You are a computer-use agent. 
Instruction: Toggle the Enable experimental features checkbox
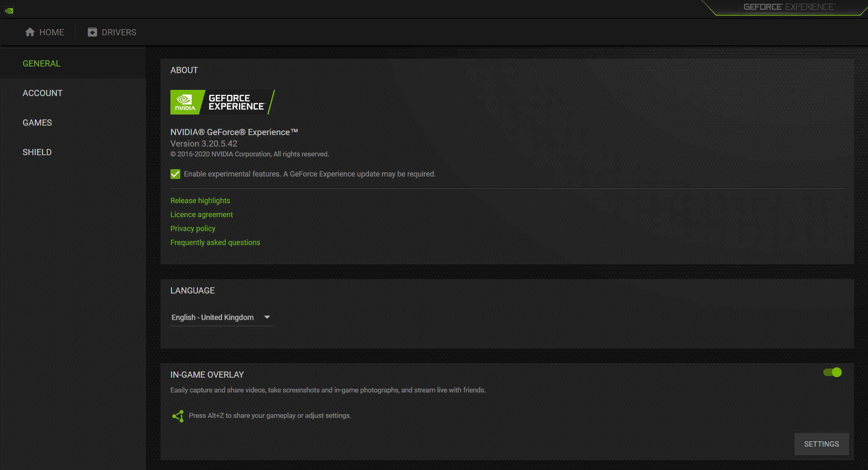[175, 173]
